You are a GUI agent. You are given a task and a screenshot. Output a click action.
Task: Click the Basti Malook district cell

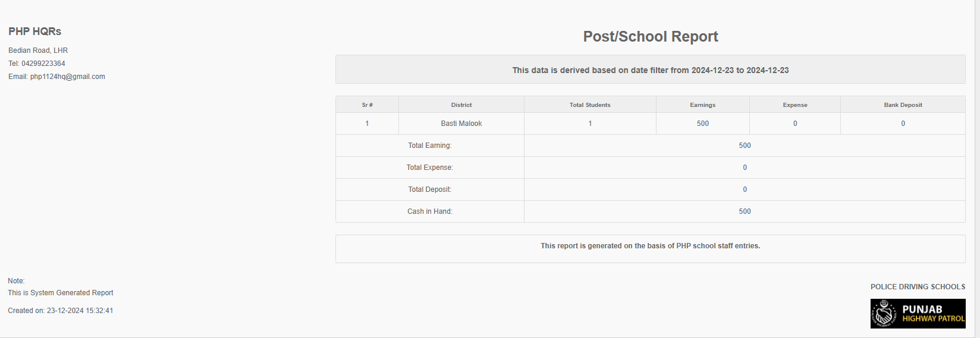coord(461,124)
